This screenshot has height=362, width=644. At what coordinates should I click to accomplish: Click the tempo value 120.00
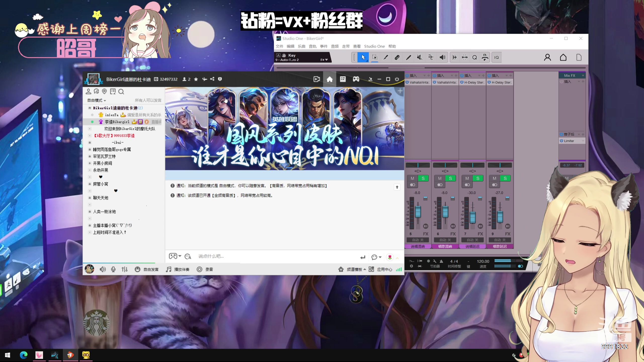pyautogui.click(x=483, y=261)
